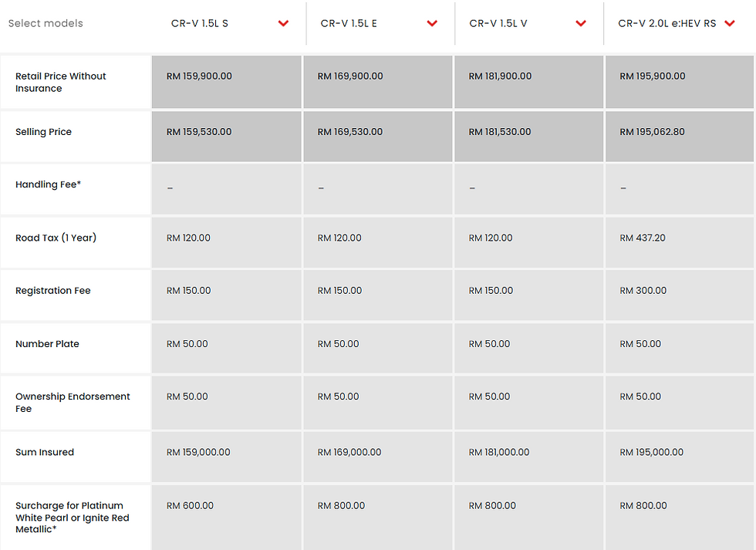Expand the CR-V 2.0L e:HEV RS dropdown

[730, 23]
